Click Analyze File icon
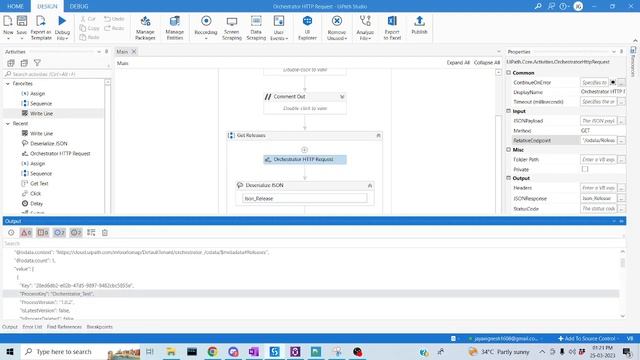This screenshot has height=360, width=640. click(365, 21)
